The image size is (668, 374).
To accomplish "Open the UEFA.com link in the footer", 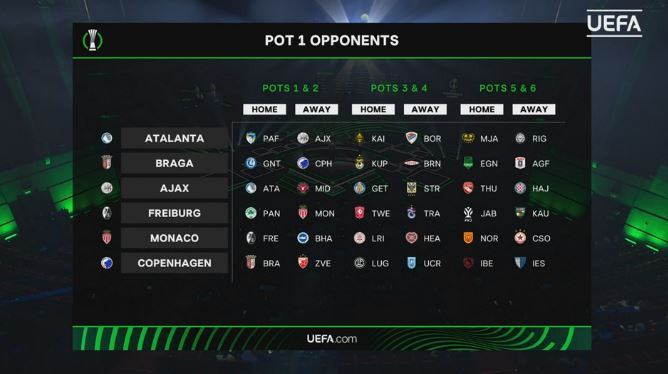I will click(x=332, y=339).
